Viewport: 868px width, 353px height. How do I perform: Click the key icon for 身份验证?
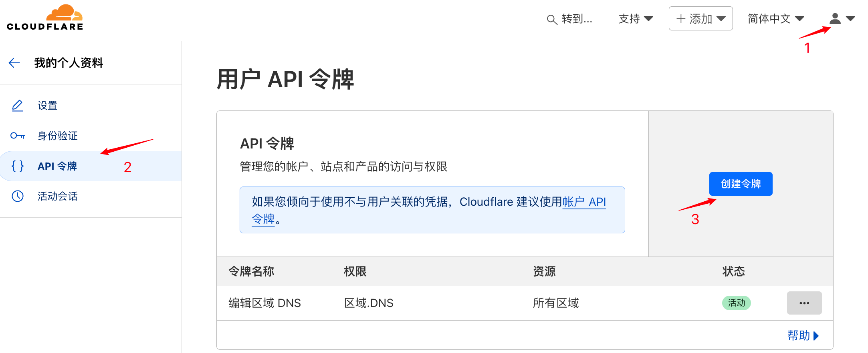(18, 136)
